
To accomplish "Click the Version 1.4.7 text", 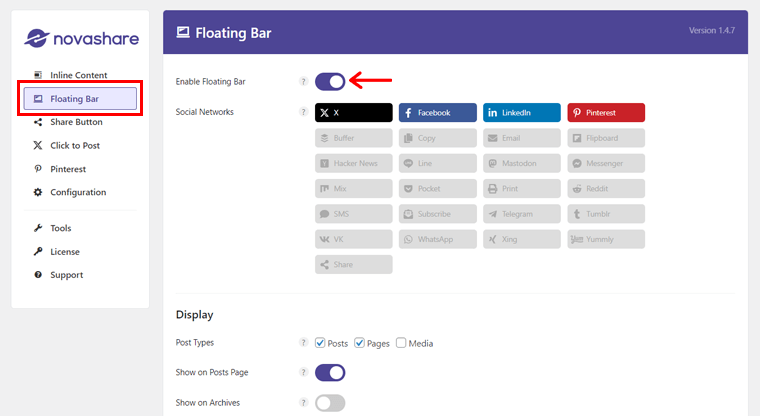I will [x=712, y=31].
